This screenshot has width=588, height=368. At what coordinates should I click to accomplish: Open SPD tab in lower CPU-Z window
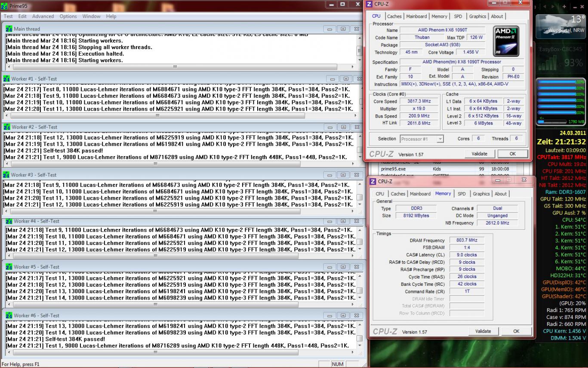click(x=462, y=194)
